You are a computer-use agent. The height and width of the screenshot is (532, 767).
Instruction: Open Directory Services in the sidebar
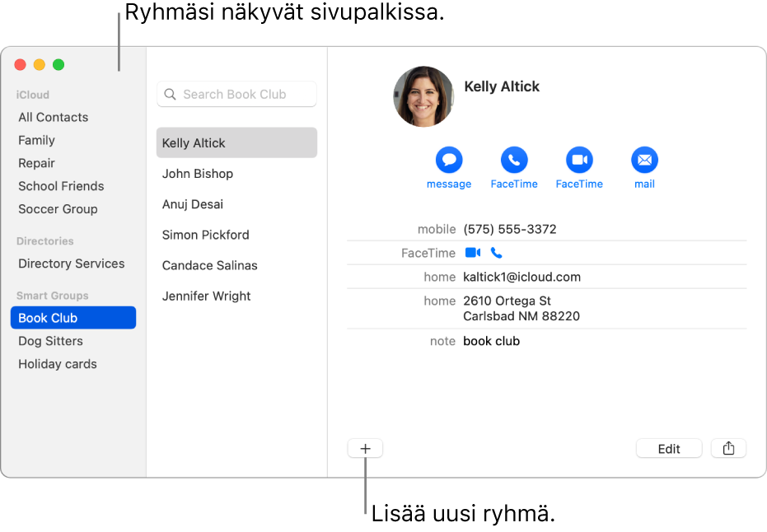pyautogui.click(x=72, y=264)
